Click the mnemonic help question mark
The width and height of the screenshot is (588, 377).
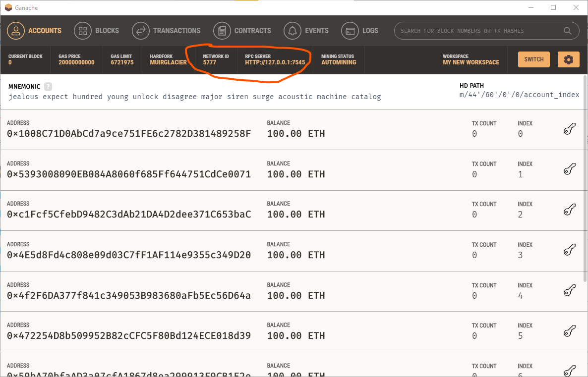[48, 87]
